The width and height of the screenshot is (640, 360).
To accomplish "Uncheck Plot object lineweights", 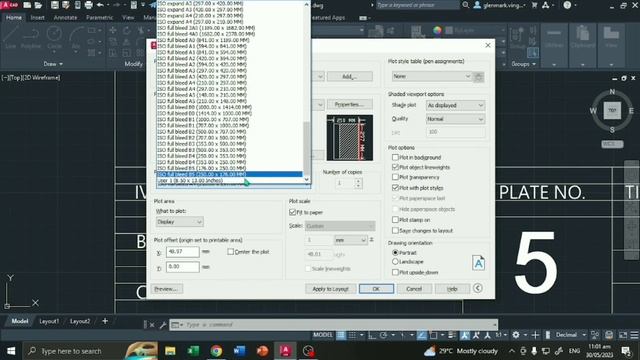I will 395,167.
